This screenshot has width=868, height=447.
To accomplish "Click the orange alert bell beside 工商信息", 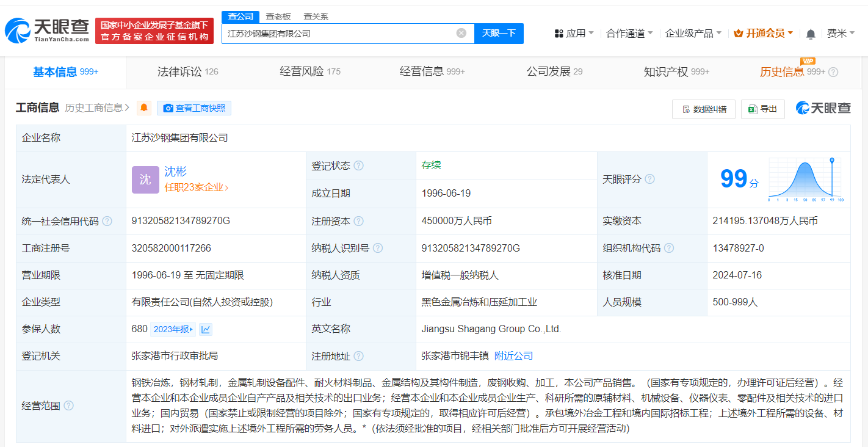I will [x=144, y=108].
